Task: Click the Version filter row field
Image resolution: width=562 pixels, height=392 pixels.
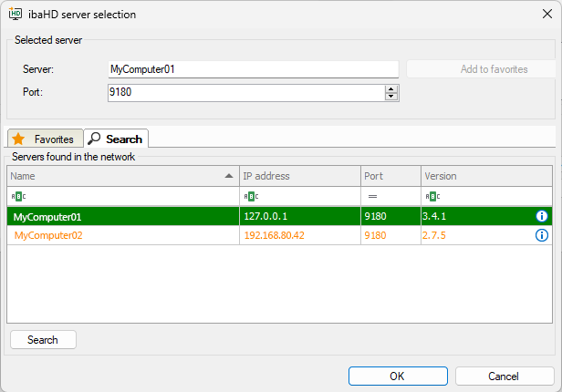Action: (x=486, y=196)
